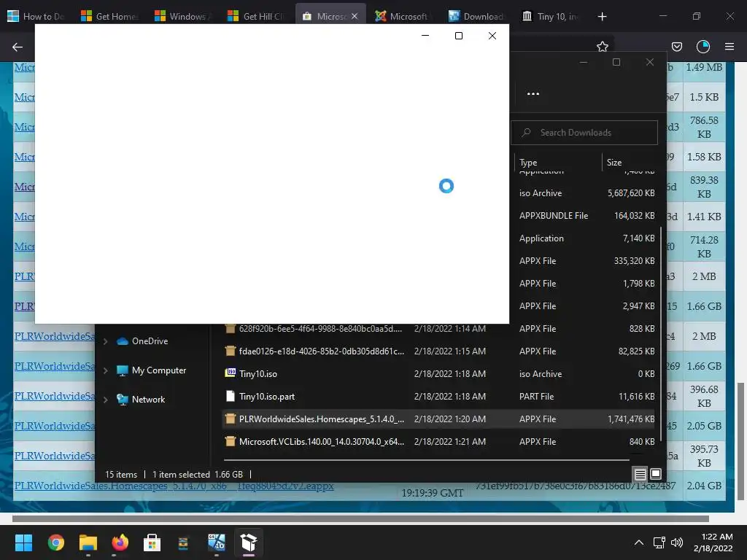The image size is (747, 560).
Task: Click the 1.49 MB size cell on webpage
Action: pyautogui.click(x=704, y=67)
